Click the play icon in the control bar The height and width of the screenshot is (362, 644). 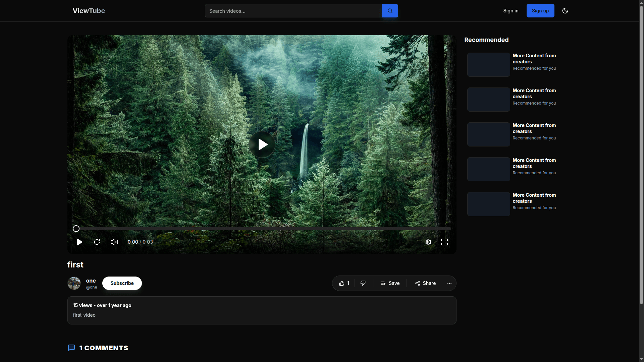click(x=79, y=242)
